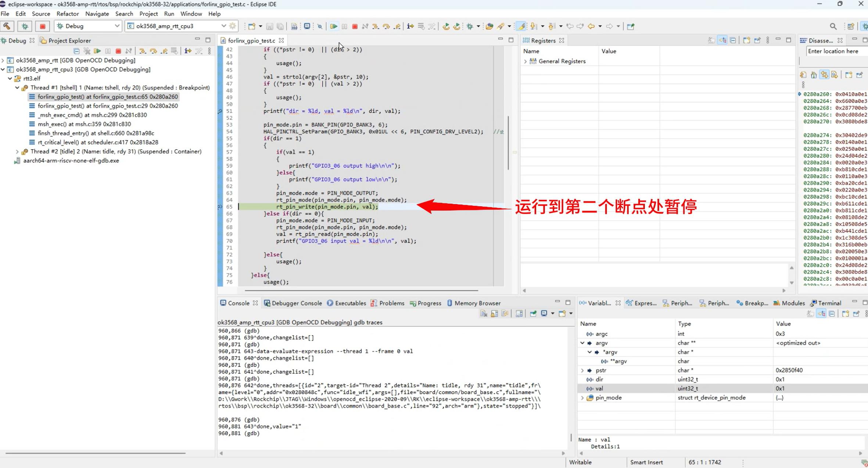
Task: Click the red Terminate button in main toolbar
Action: (x=355, y=26)
